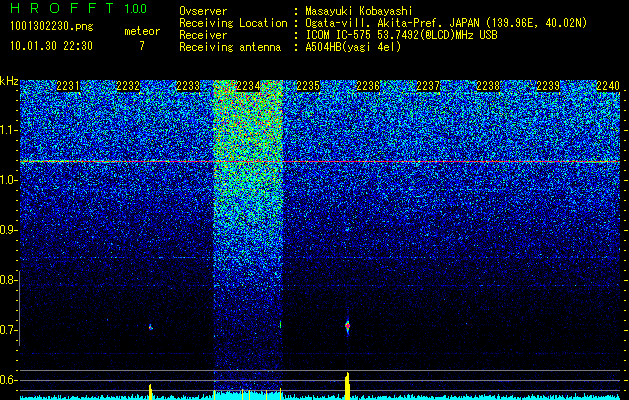Click the 2235 time label
The height and width of the screenshot is (400, 629).
(x=308, y=86)
